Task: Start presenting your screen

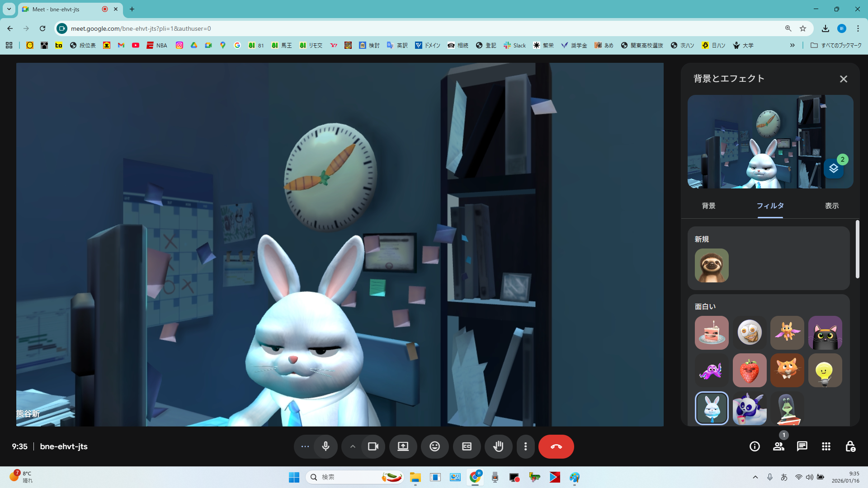Action: (403, 446)
